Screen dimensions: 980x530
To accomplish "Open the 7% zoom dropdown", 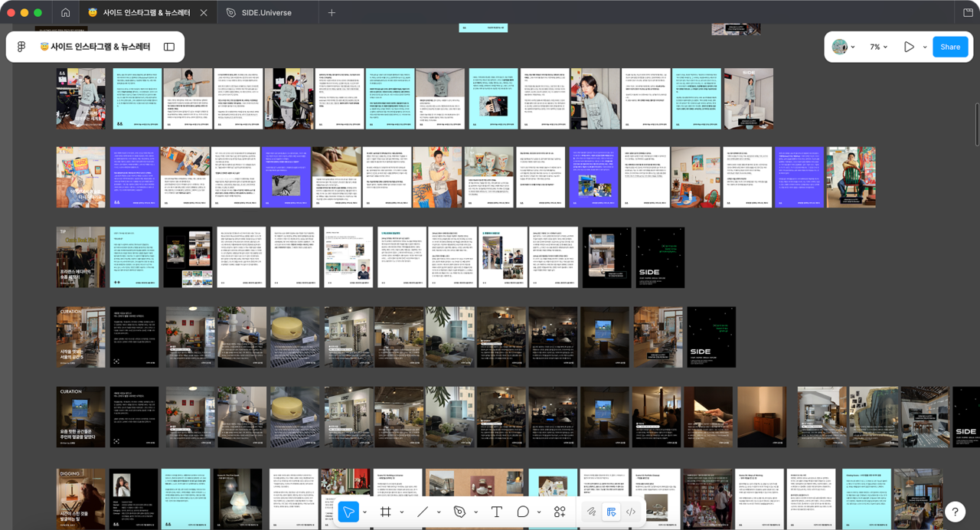I will point(878,47).
